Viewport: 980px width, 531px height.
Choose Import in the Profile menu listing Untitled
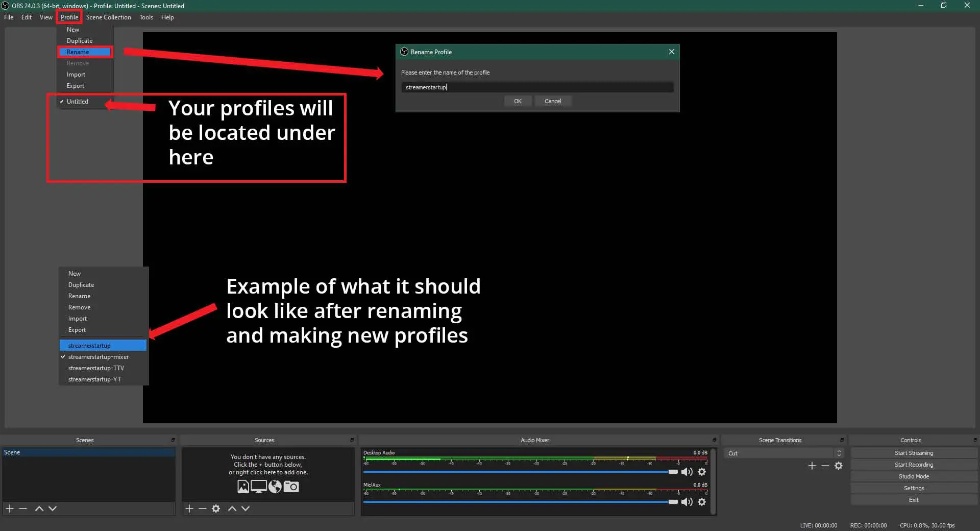[85, 75]
